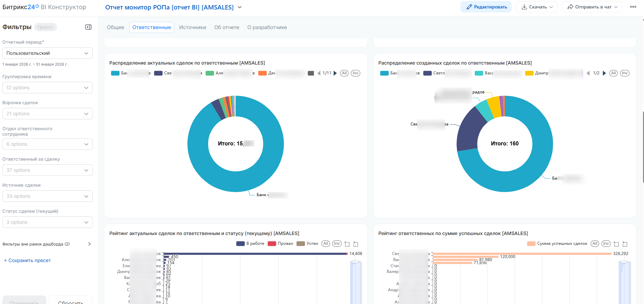644x304 pixels.
Task: Open the 'Отчетный период' dropdown
Action: 47,53
